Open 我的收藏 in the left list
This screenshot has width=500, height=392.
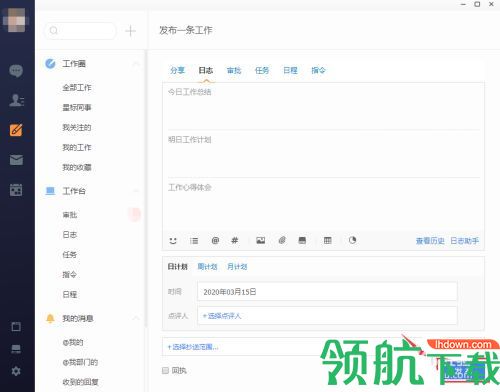pyautogui.click(x=77, y=167)
